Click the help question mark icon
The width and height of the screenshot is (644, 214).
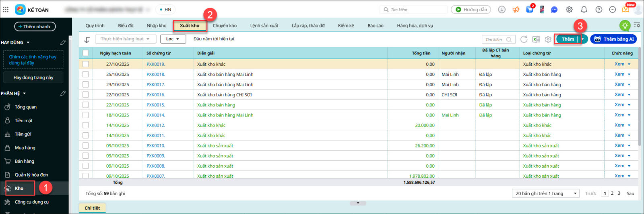(599, 10)
